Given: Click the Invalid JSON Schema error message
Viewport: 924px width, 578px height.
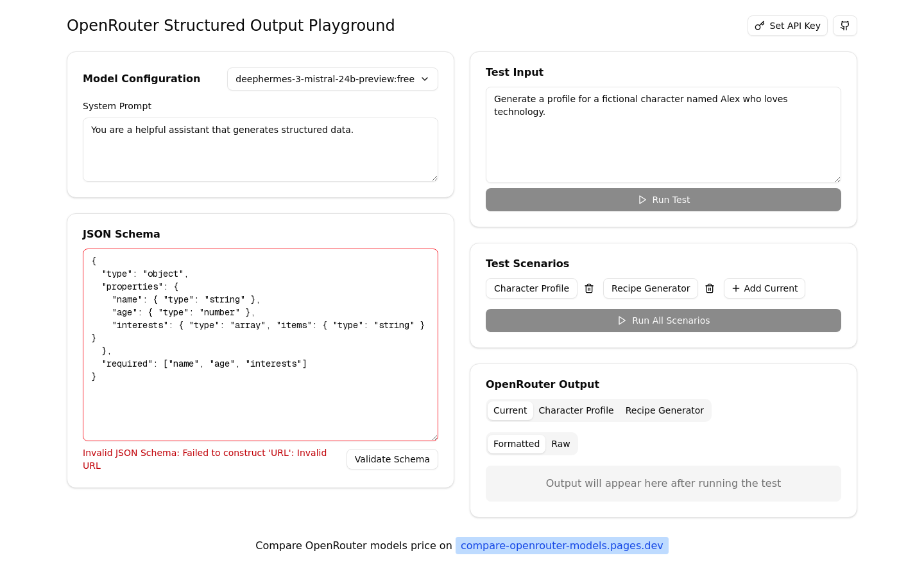Looking at the screenshot, I should click(205, 459).
